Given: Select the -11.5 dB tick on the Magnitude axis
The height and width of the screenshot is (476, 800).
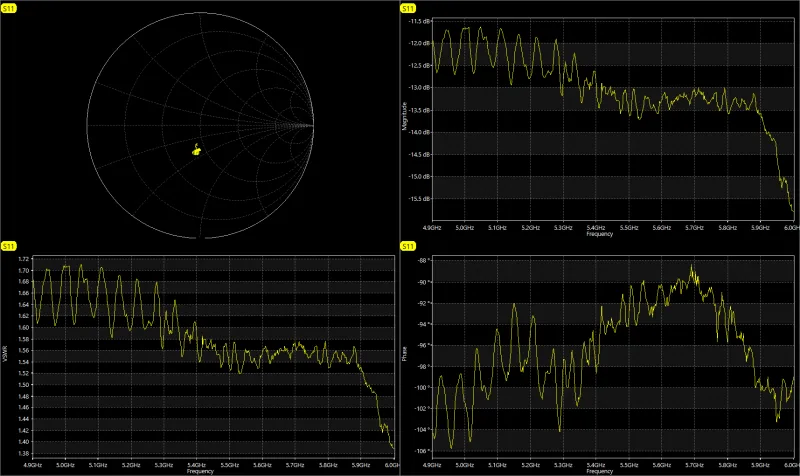Looking at the screenshot, I should [420, 21].
